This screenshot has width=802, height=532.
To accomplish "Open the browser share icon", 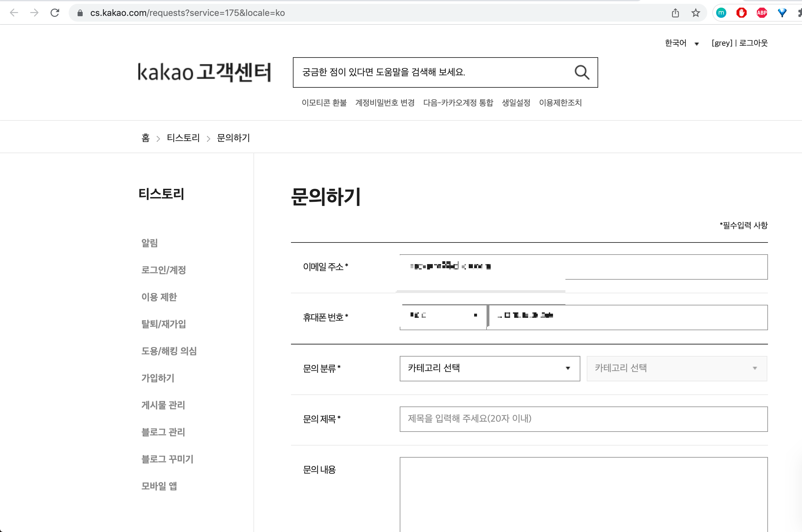I will 675,13.
